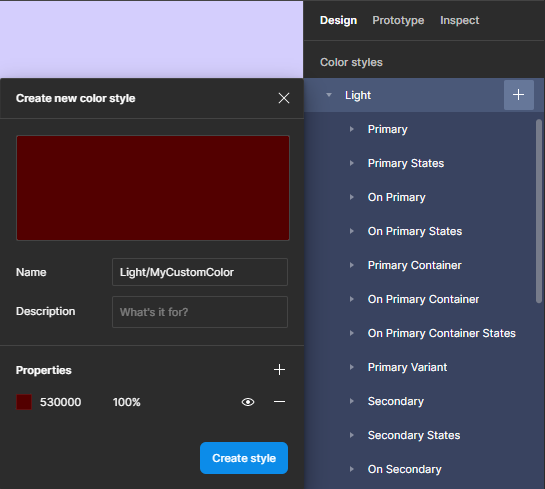Toggle visibility of the 530000 fill
The width and height of the screenshot is (545, 489).
click(x=248, y=402)
